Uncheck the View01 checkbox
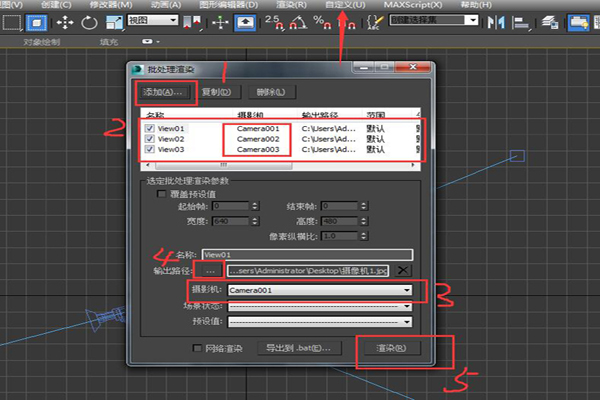600x400 pixels. click(150, 129)
